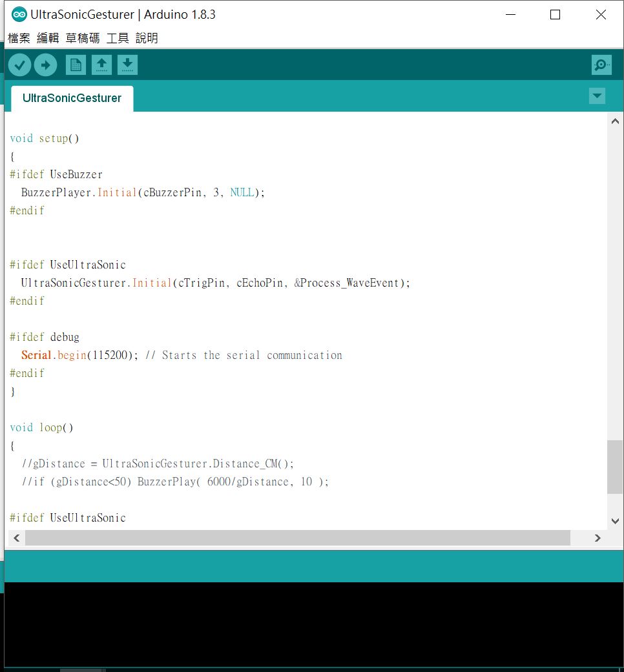This screenshot has height=672, width=624.
Task: Open the sketch tab options triangle
Action: [x=597, y=96]
